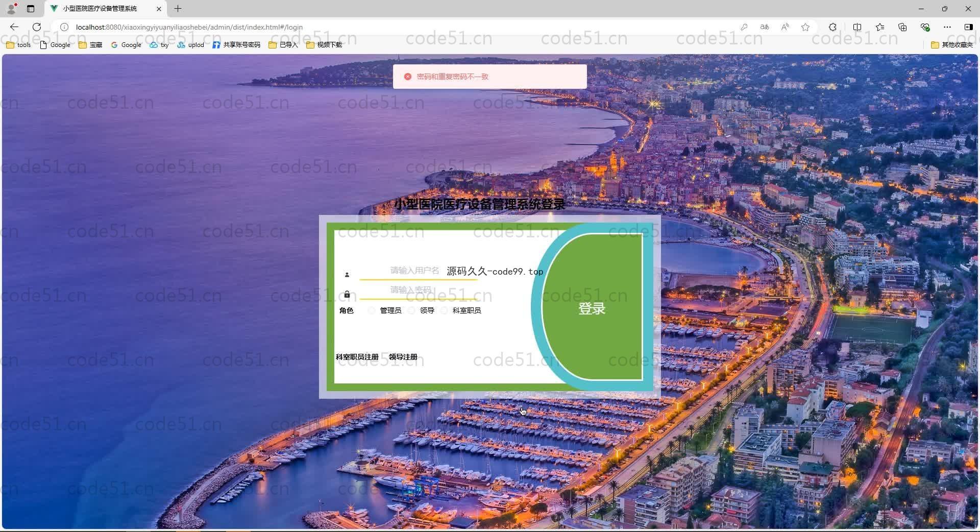Click the user icon beside username field
Image resolution: width=980 pixels, height=532 pixels.
[347, 275]
